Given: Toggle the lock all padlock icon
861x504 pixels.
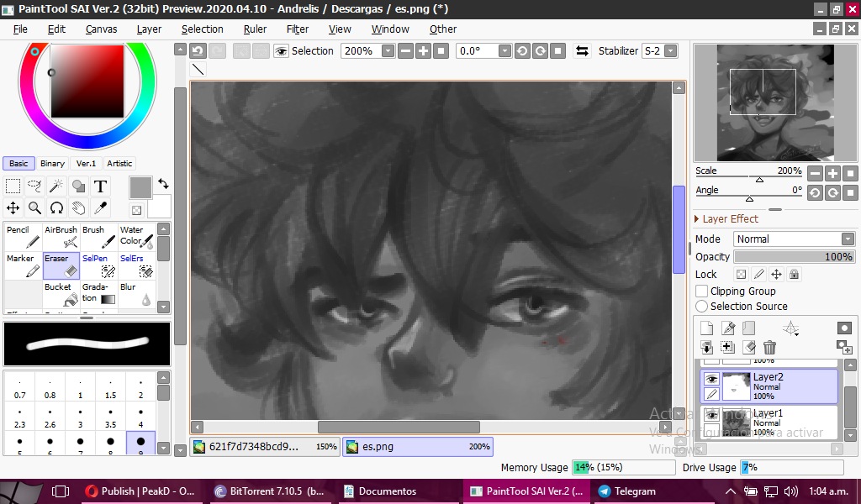Looking at the screenshot, I should (794, 274).
